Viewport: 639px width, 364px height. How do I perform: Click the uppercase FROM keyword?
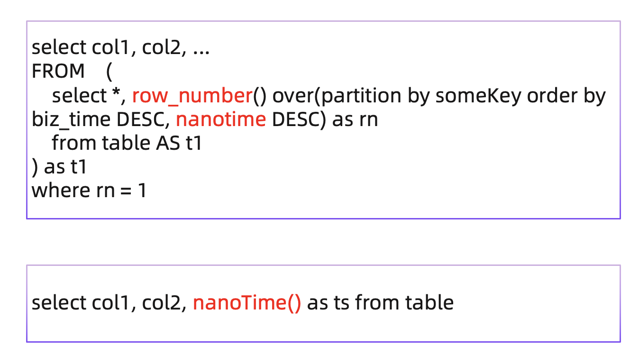pyautogui.click(x=58, y=72)
